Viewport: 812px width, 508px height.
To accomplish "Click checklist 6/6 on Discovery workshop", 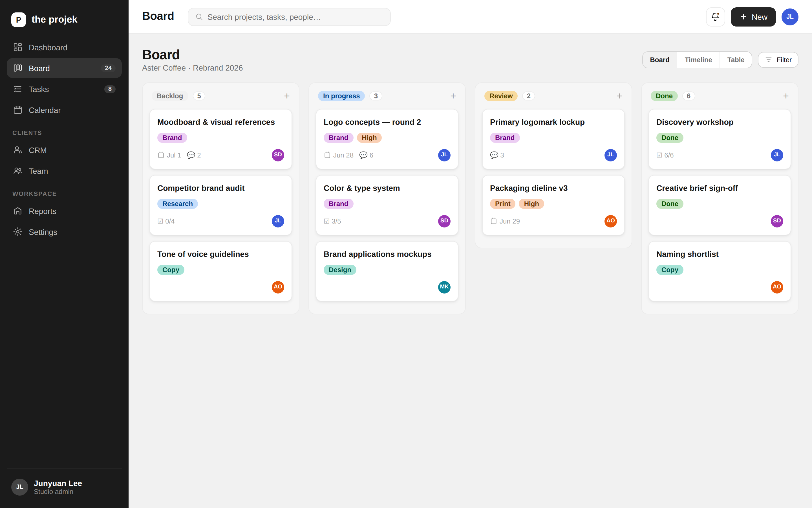I will [665, 155].
